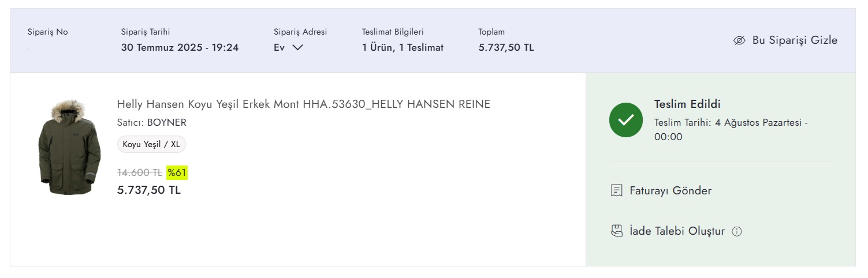Screen dimensions: 868x278
Task: Click the info icon beside İade Talebi
Action: point(736,232)
